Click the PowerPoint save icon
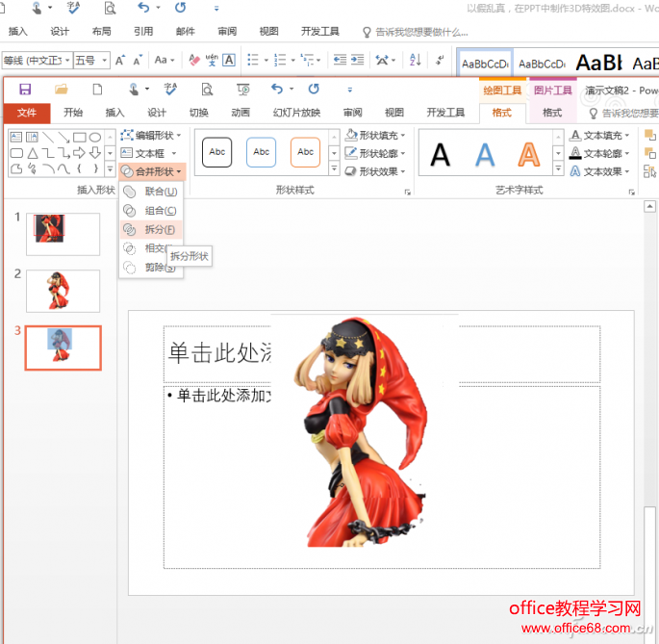The height and width of the screenshot is (644, 659). (x=25, y=90)
